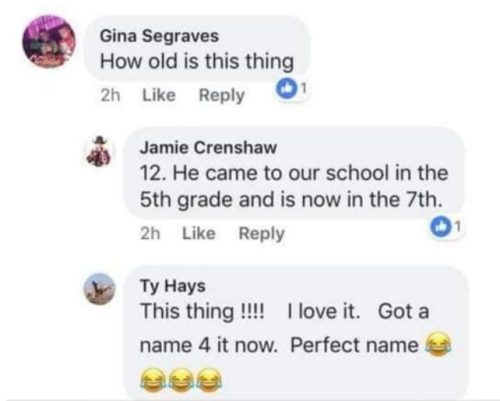Click the first laughing emoji in bottom row
The width and height of the screenshot is (500, 401).
pos(152,380)
